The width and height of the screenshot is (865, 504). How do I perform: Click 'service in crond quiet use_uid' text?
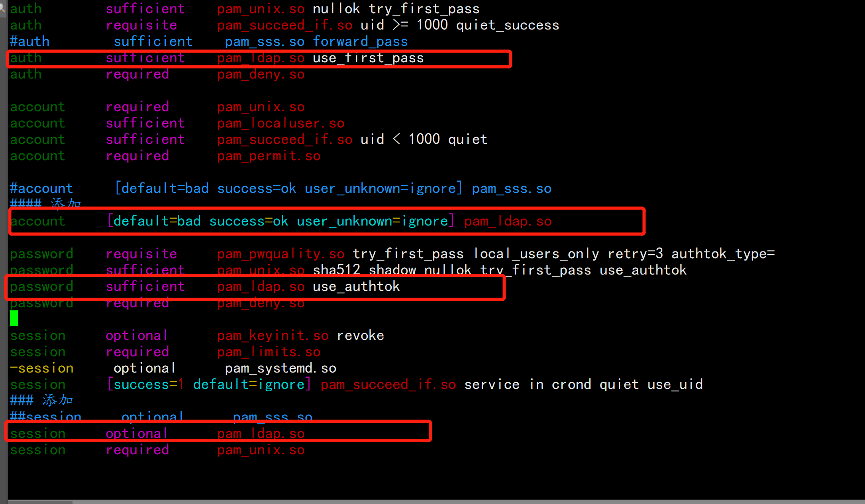coord(583,385)
